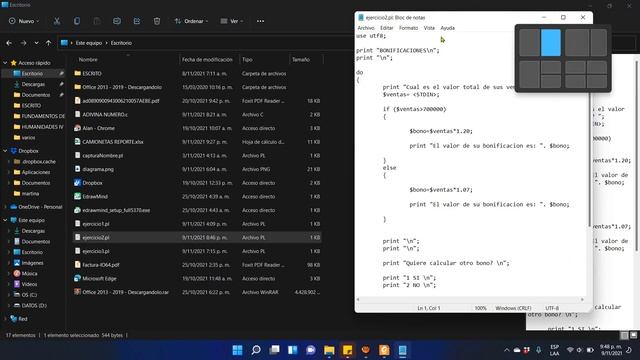Image resolution: width=640 pixels, height=360 pixels.
Task: Expand the Red tree node
Action: click(5, 319)
